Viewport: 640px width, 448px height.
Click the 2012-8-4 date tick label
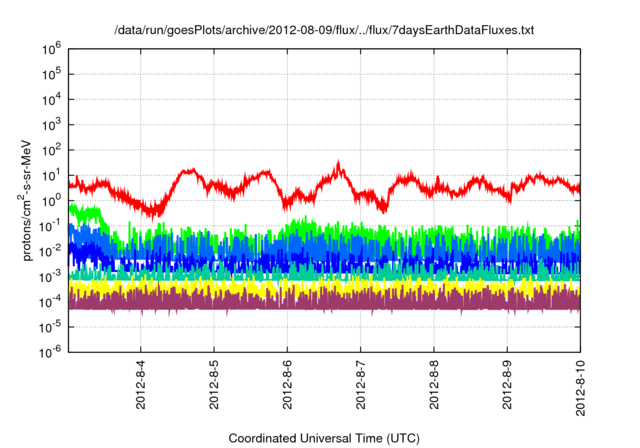point(140,384)
